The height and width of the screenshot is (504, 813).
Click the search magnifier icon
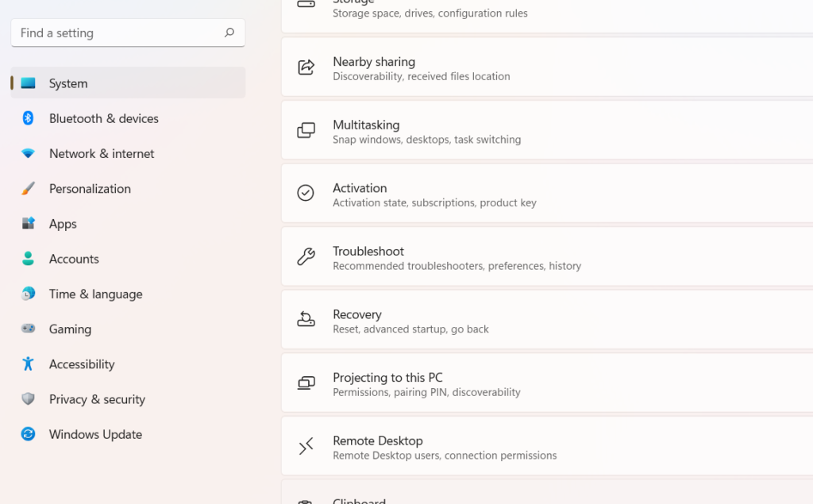[x=229, y=33]
